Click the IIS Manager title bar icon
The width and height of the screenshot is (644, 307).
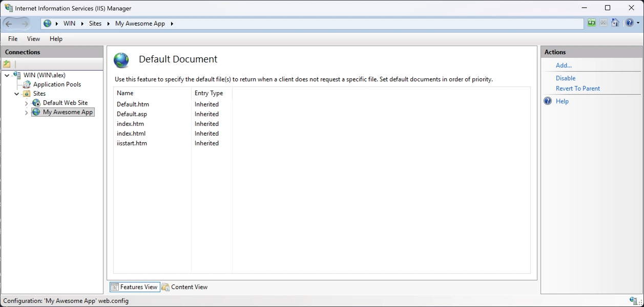click(9, 8)
